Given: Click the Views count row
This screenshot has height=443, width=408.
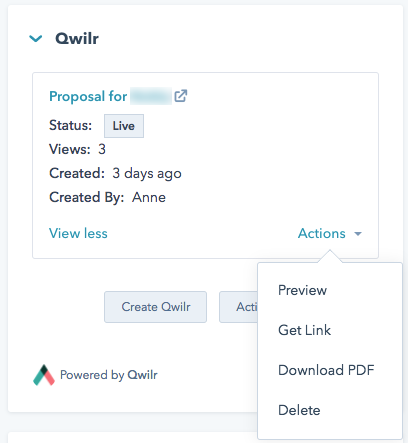Looking at the screenshot, I should coord(77,149).
